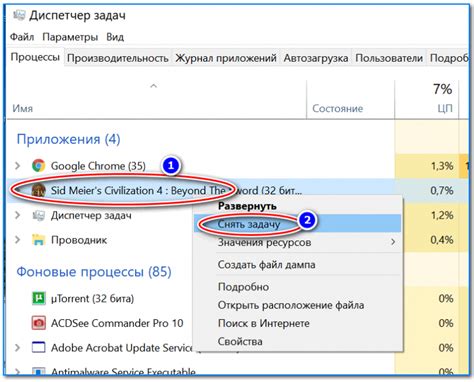
Task: Click the 0% CPU value for µTorrent
Action: click(x=446, y=298)
